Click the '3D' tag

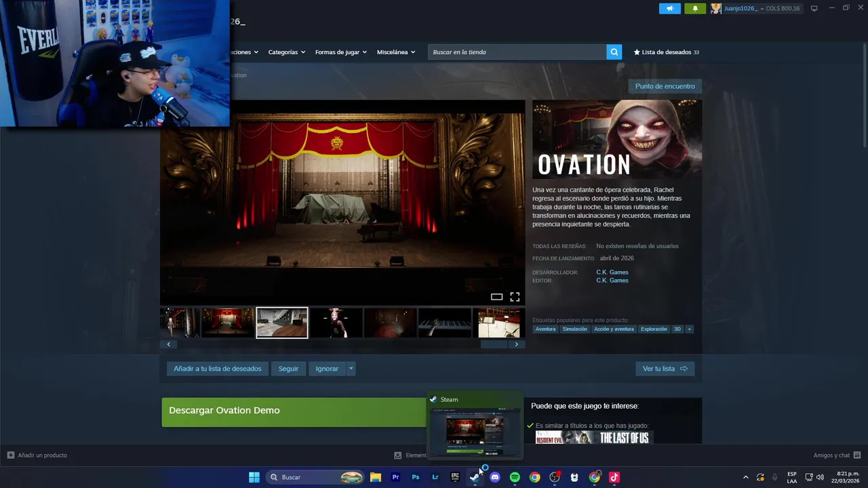coord(677,329)
